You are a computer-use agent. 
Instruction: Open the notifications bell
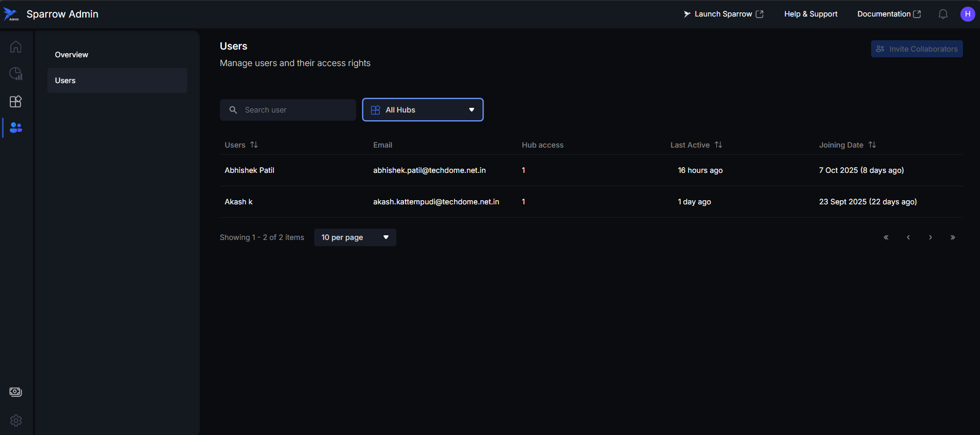(x=943, y=14)
